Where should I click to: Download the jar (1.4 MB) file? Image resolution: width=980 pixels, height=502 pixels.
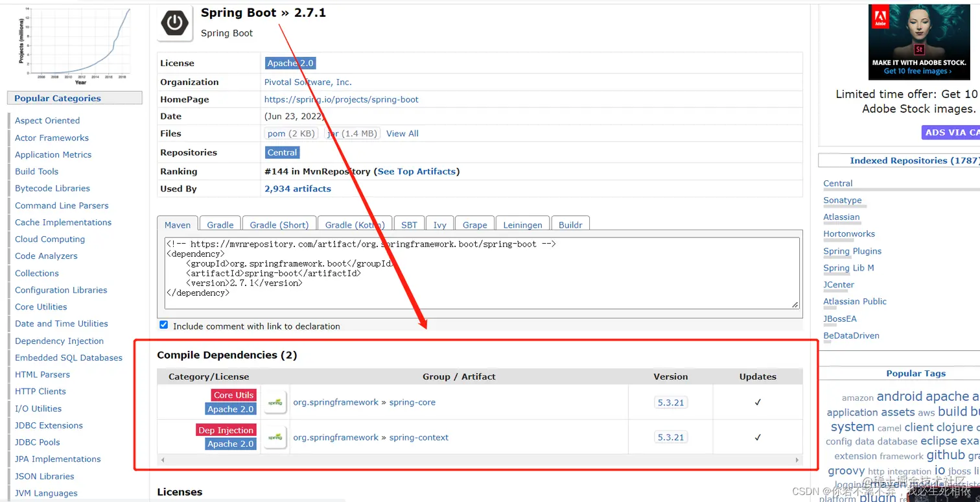(x=352, y=133)
